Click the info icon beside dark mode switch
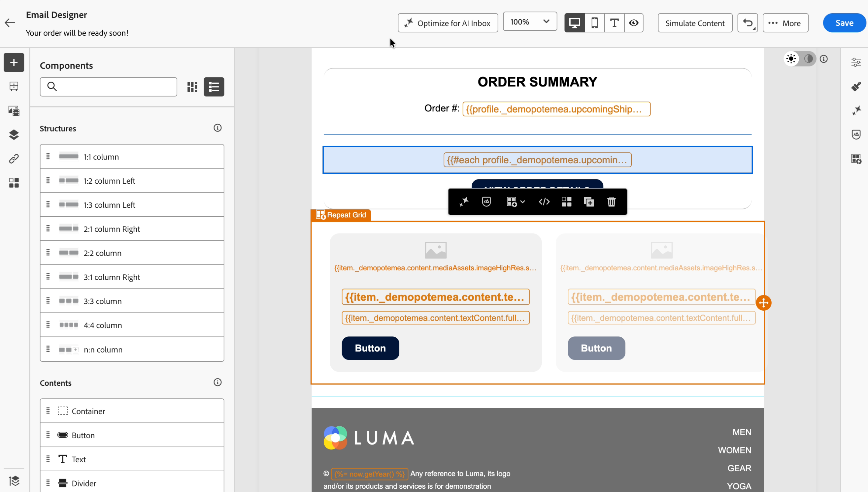This screenshot has width=868, height=492. [824, 59]
